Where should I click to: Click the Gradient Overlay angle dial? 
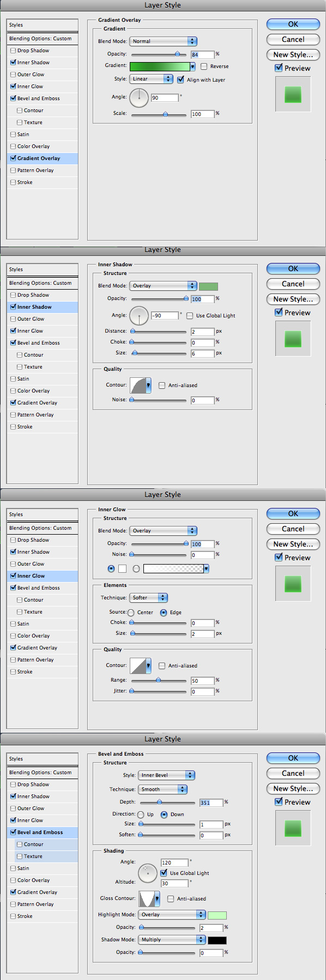139,97
